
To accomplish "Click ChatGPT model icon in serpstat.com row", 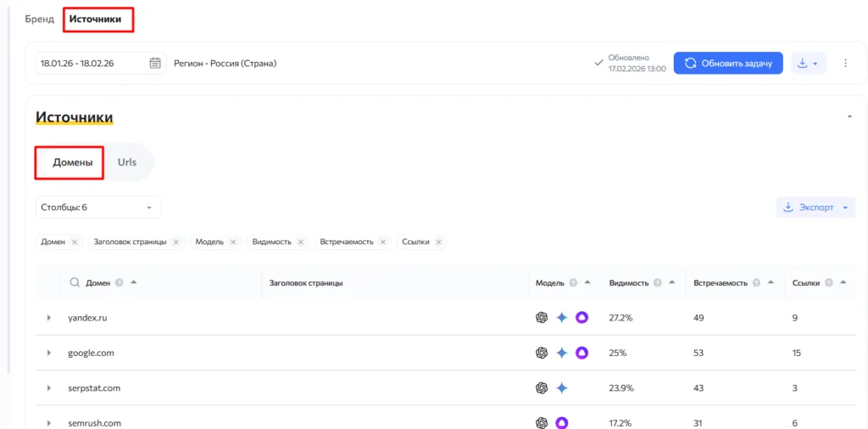I will [542, 388].
